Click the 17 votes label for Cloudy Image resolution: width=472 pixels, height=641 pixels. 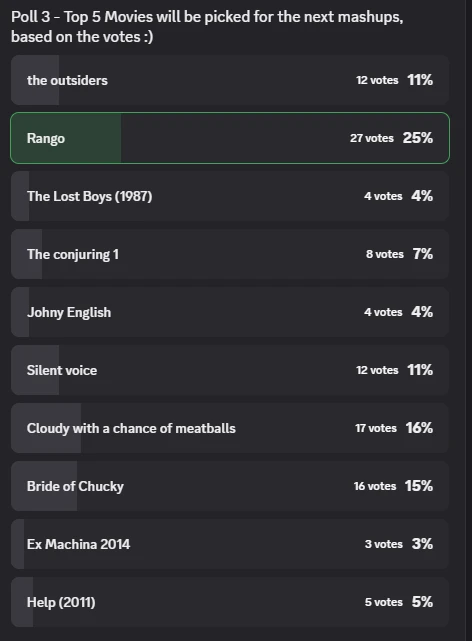tap(376, 428)
